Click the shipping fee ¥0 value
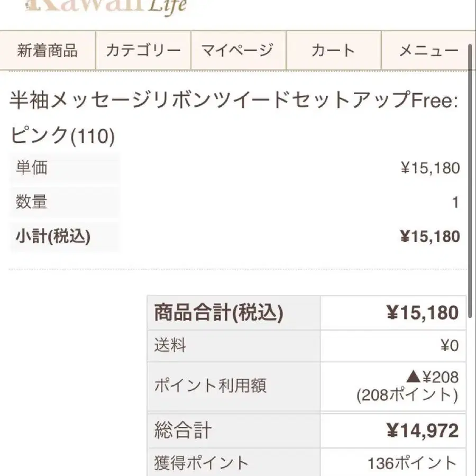476x476 pixels. tap(450, 346)
